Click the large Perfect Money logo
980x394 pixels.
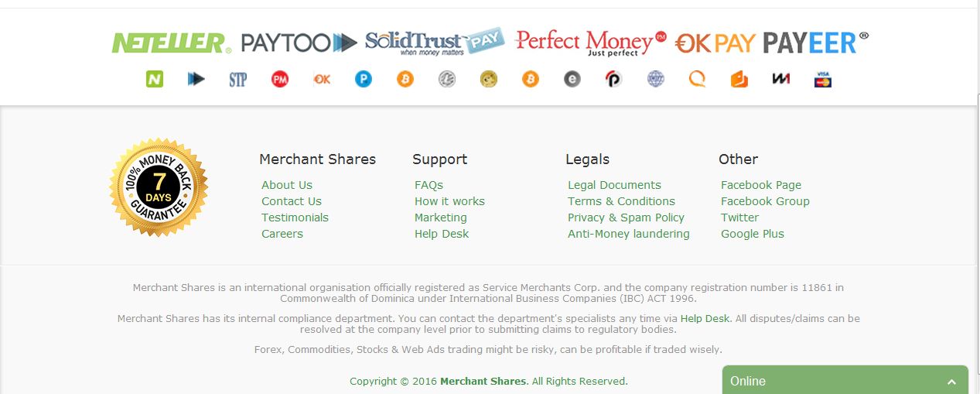pos(590,42)
